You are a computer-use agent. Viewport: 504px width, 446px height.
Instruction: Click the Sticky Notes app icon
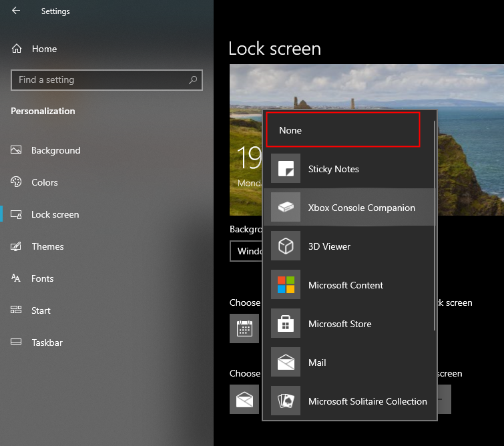286,168
